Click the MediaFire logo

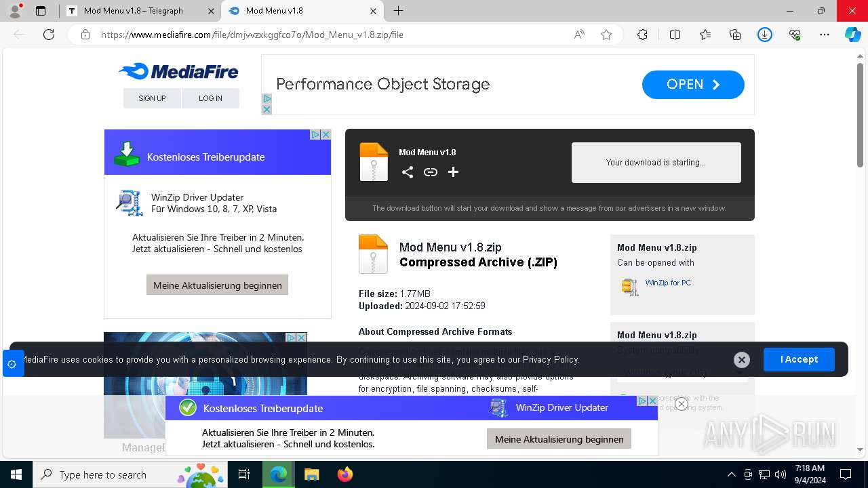pyautogui.click(x=178, y=71)
